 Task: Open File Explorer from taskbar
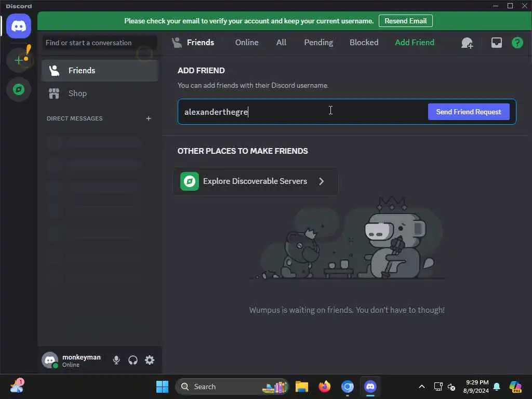pos(301,387)
